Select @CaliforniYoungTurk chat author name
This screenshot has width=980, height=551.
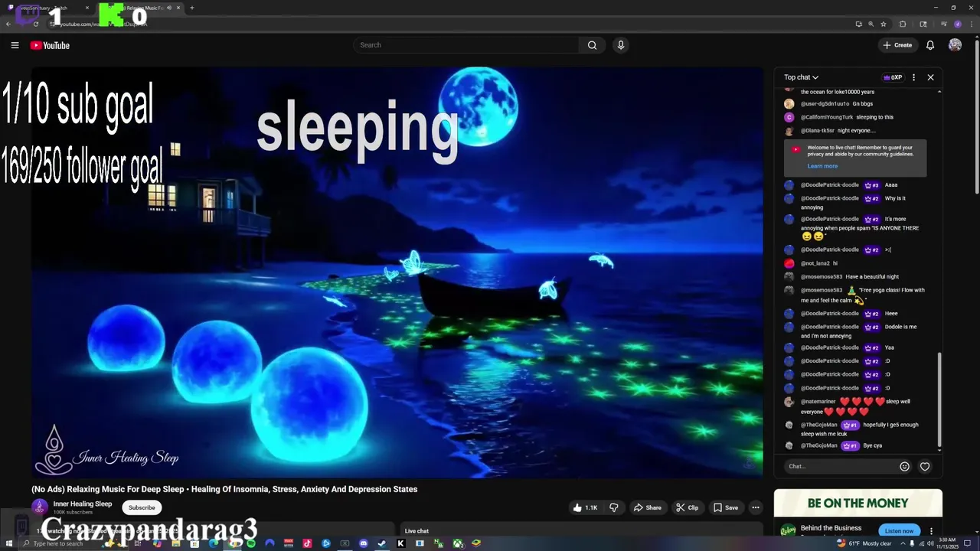click(827, 117)
